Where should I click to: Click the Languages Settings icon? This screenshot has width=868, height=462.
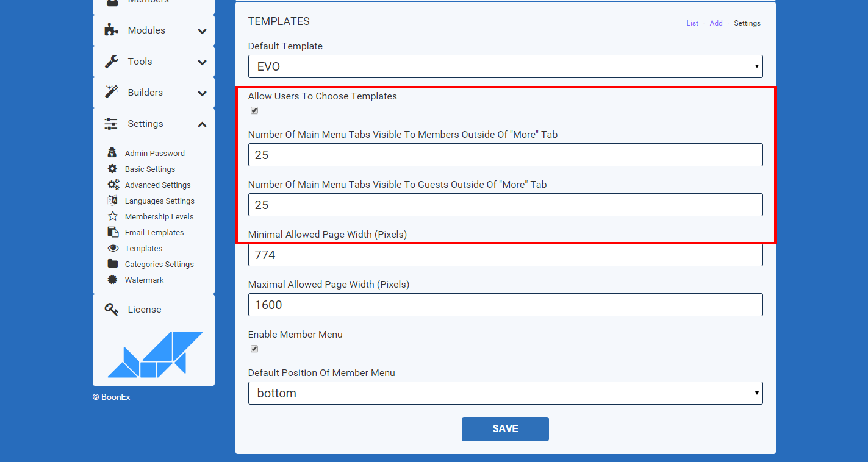(112, 201)
